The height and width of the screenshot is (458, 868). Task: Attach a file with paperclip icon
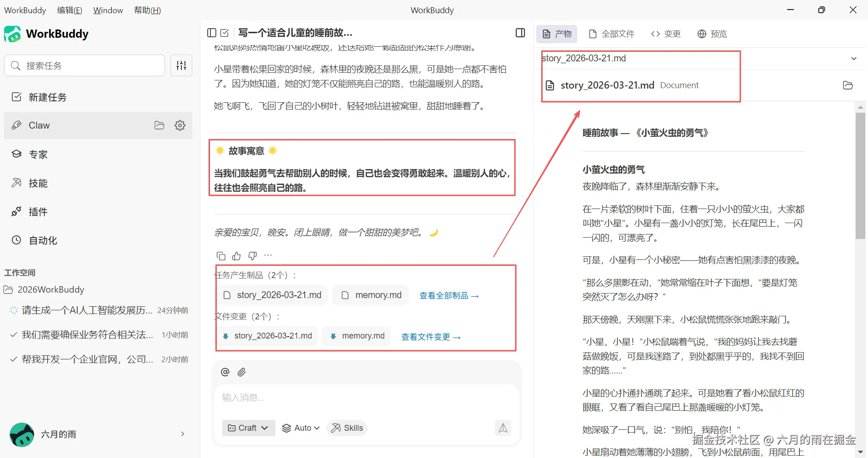[x=242, y=372]
